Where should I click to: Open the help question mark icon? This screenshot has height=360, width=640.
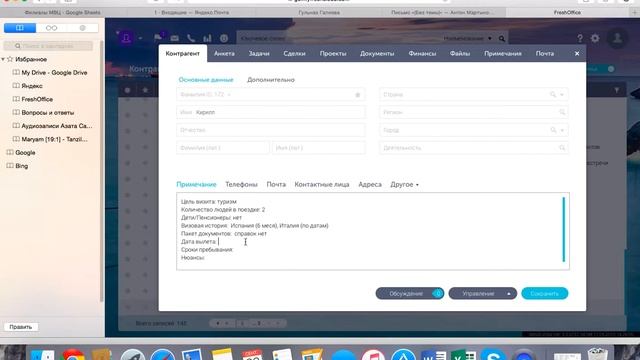point(580,38)
